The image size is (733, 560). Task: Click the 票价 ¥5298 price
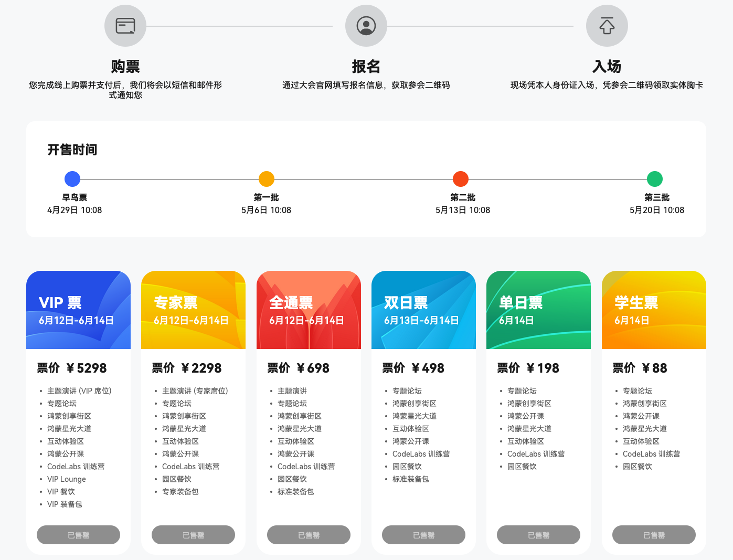tap(72, 368)
